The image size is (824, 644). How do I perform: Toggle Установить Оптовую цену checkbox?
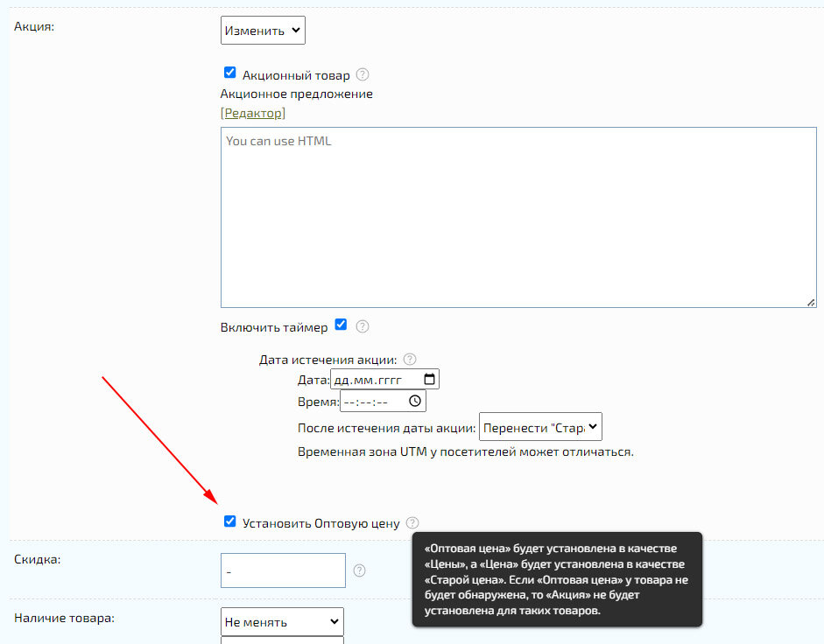230,521
